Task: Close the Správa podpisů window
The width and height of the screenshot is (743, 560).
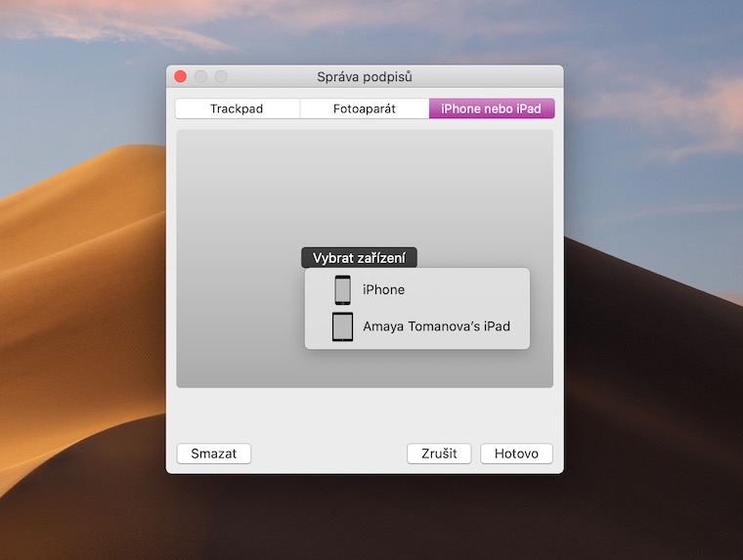Action: tap(181, 76)
